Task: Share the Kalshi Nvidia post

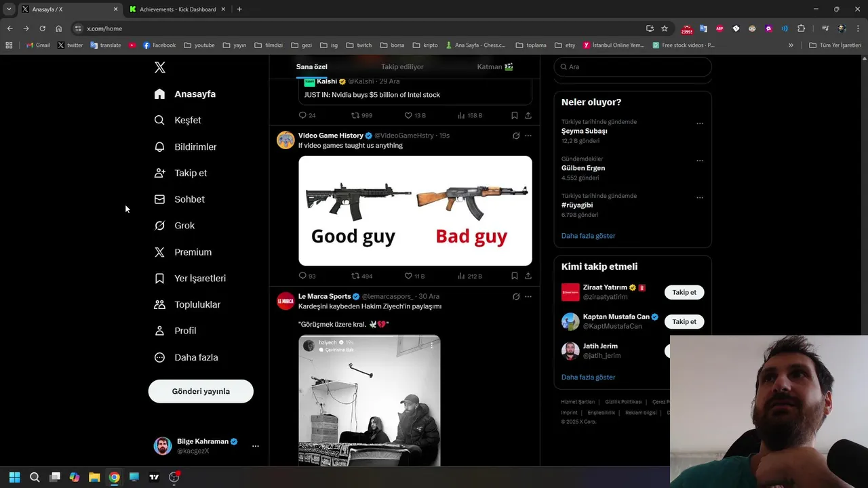Action: (x=528, y=115)
